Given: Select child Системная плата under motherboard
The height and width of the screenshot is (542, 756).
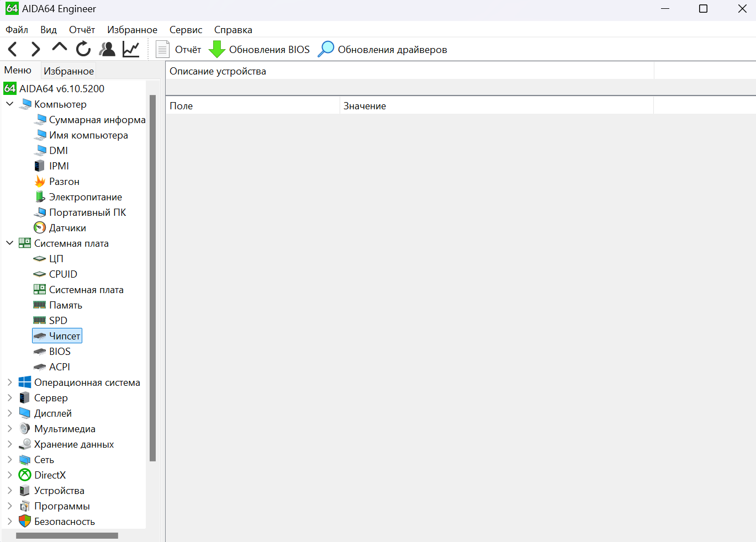Looking at the screenshot, I should [x=78, y=290].
